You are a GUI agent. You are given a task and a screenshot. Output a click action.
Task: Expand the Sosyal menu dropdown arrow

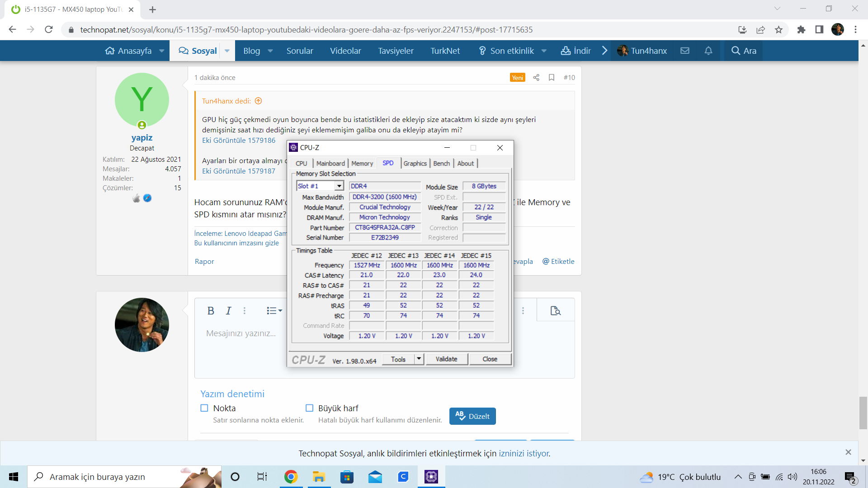227,51
